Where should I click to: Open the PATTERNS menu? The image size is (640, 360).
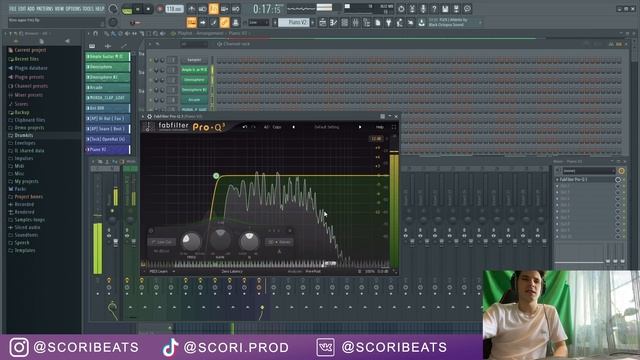point(44,8)
